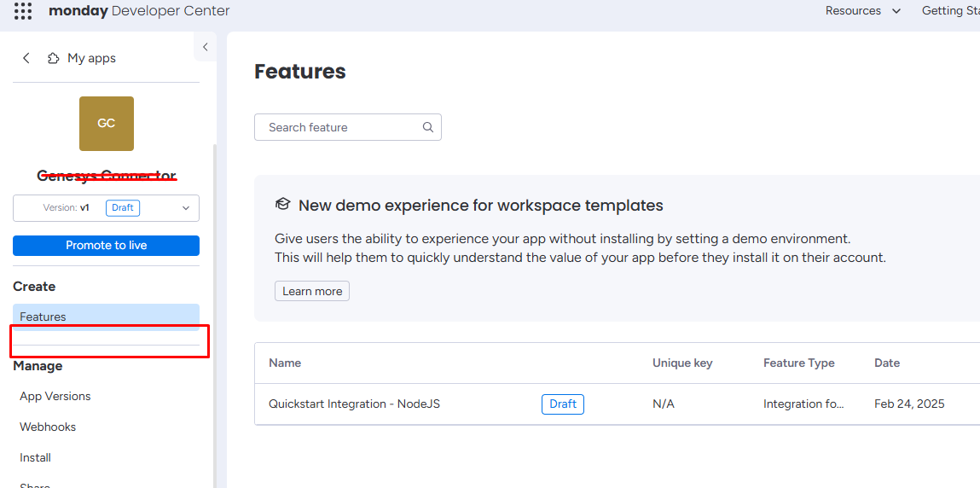Select the GC app logo thumbnail
Screen dimensions: 980x488
107,124
